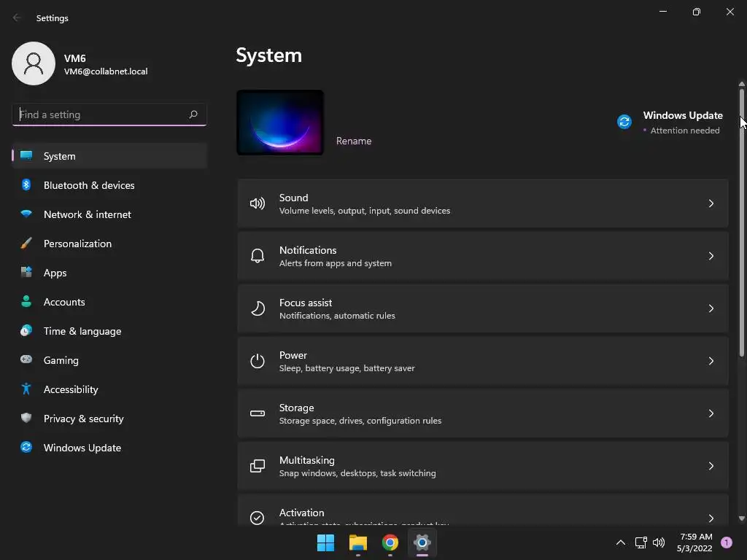This screenshot has height=560, width=747.
Task: Click the Windows Update sync icon at top right
Action: click(x=624, y=122)
